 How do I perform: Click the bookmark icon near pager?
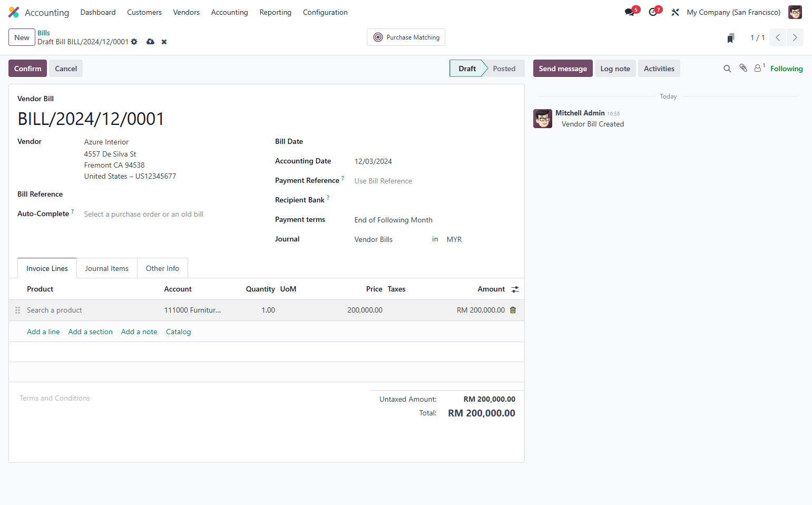731,38
